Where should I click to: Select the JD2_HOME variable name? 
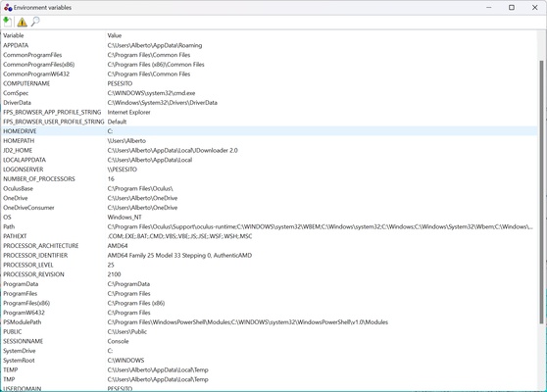tap(18, 150)
